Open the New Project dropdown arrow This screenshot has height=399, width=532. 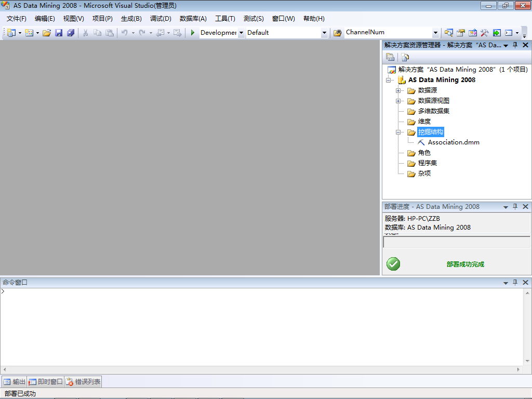click(x=20, y=33)
